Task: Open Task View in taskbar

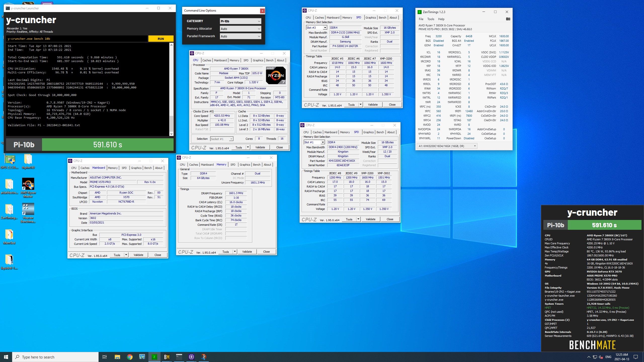Action: click(x=105, y=357)
